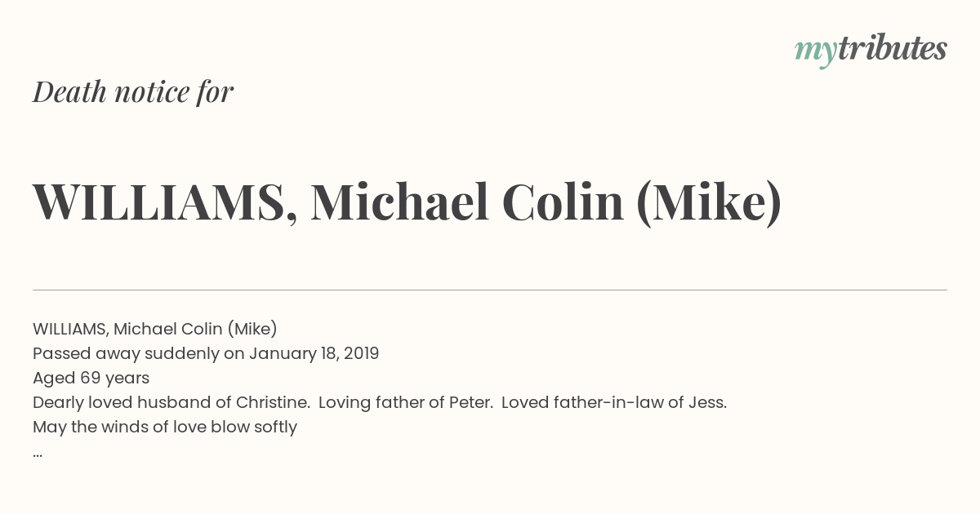Click "May the winds of love" line
Image resolution: width=980 pixels, height=514 pixels.
tap(165, 427)
